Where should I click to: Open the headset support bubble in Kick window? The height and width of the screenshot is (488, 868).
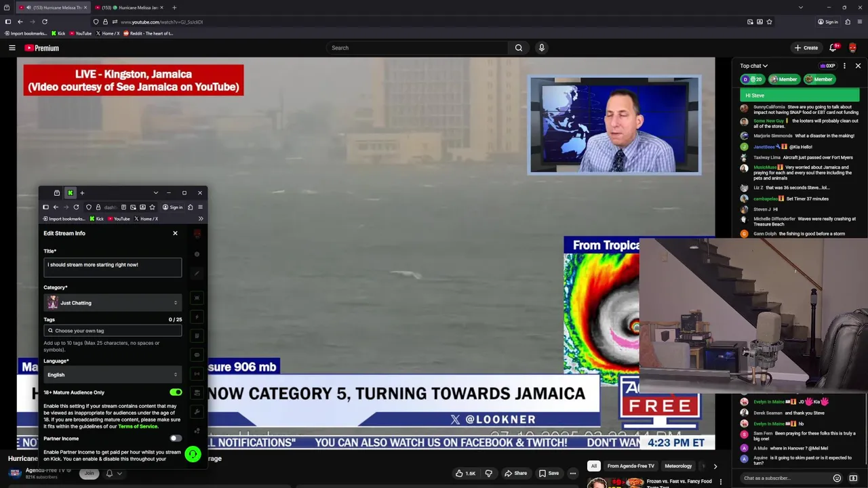[x=193, y=454]
